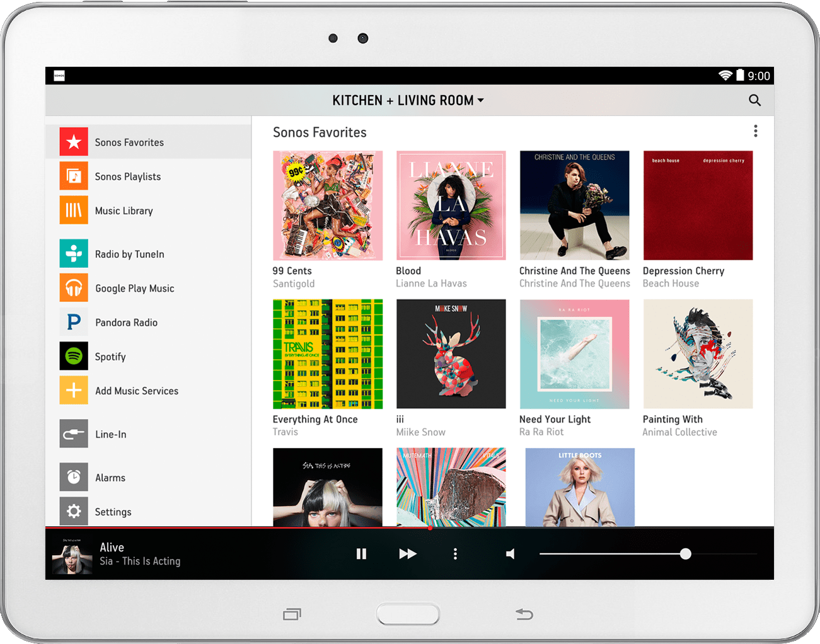Screen dimensions: 820x644
Task: Open the Little Boots album cover
Action: [580, 487]
